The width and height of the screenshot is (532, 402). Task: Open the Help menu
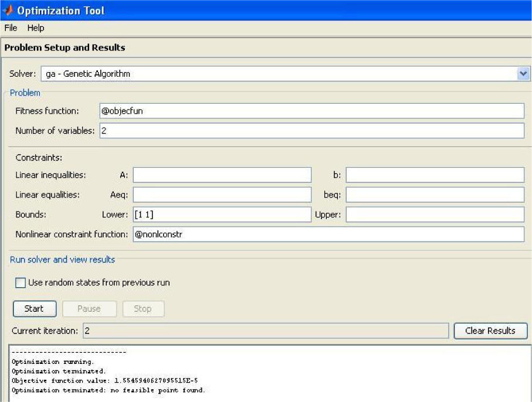pos(36,28)
